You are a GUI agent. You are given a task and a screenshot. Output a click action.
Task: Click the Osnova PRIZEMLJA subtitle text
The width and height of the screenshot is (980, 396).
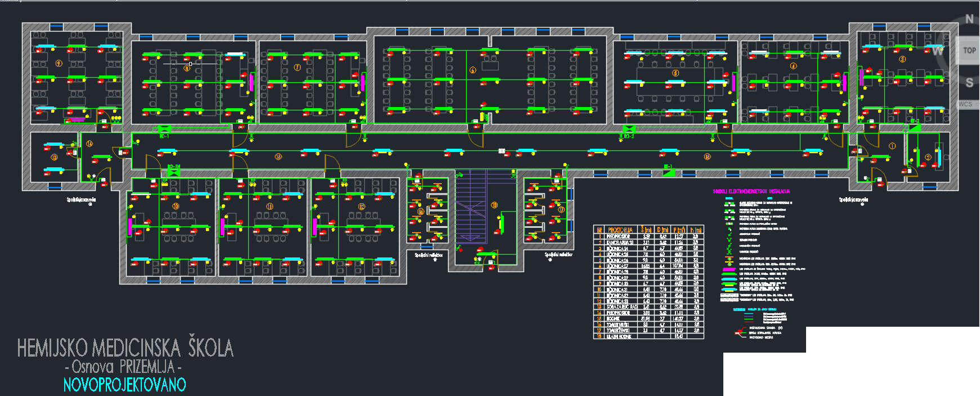pyautogui.click(x=123, y=367)
